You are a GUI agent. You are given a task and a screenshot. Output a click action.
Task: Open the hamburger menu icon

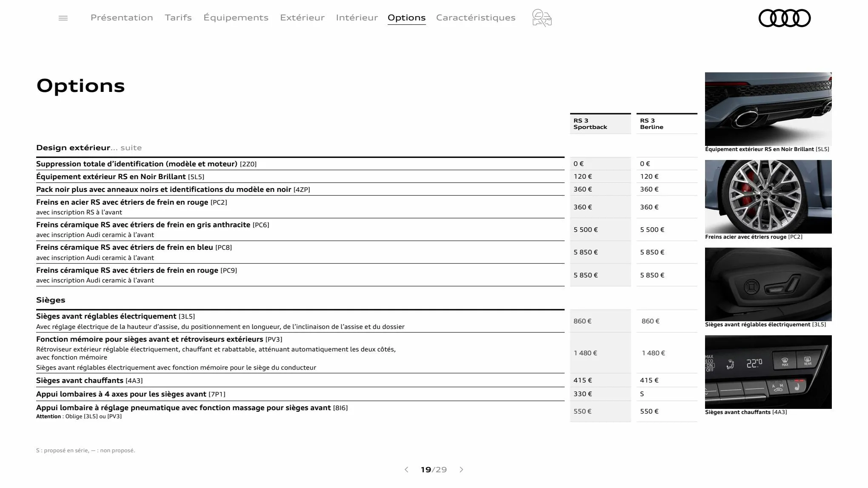[63, 18]
